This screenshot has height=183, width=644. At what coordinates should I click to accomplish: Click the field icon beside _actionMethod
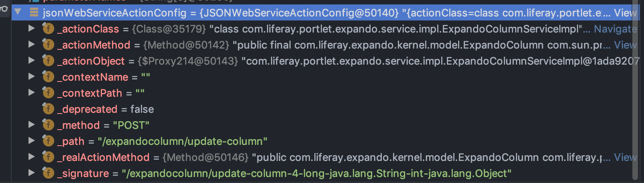48,45
